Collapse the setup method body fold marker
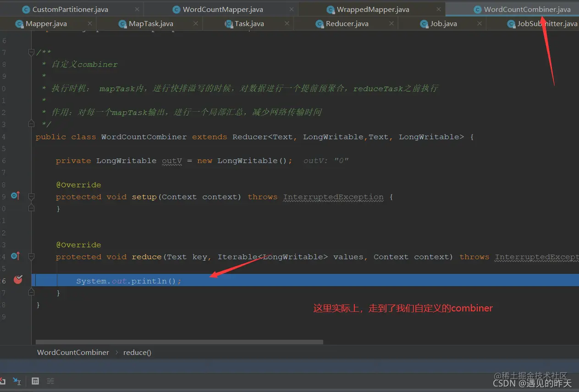This screenshot has height=392, width=579. click(31, 196)
